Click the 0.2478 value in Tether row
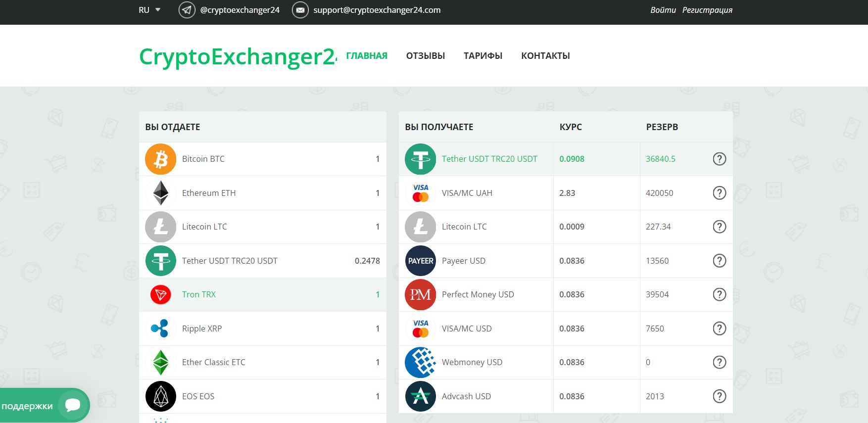The image size is (868, 423). (367, 261)
